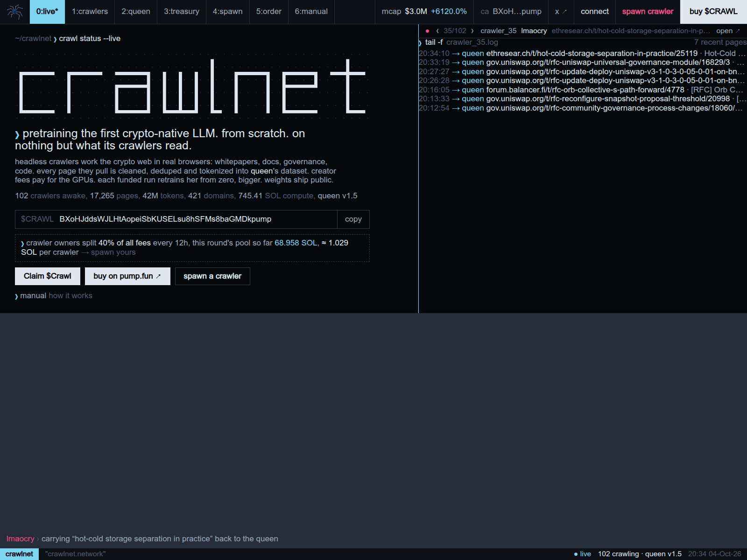747x560 pixels.
Task: Click the Claim $Crawl button
Action: point(48,276)
